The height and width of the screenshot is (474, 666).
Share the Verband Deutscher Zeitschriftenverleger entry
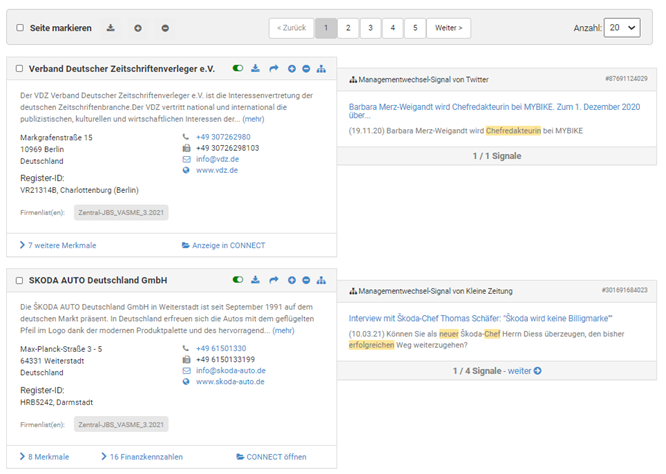point(274,68)
